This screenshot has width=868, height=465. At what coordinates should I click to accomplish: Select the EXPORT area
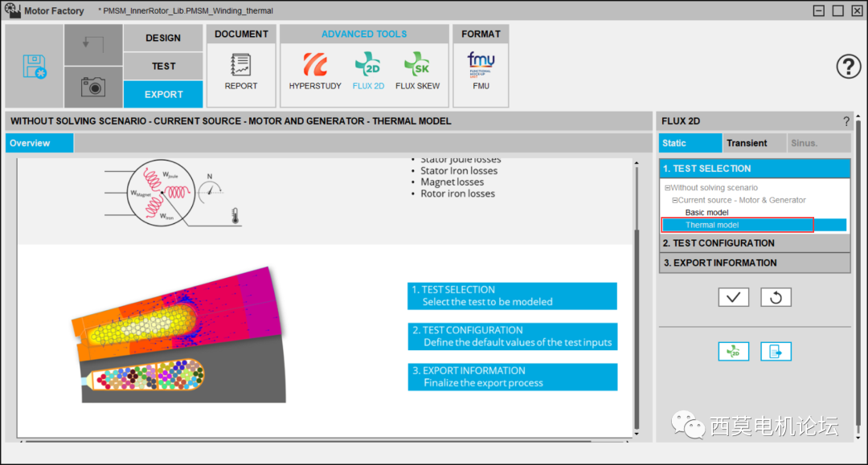pyautogui.click(x=162, y=95)
